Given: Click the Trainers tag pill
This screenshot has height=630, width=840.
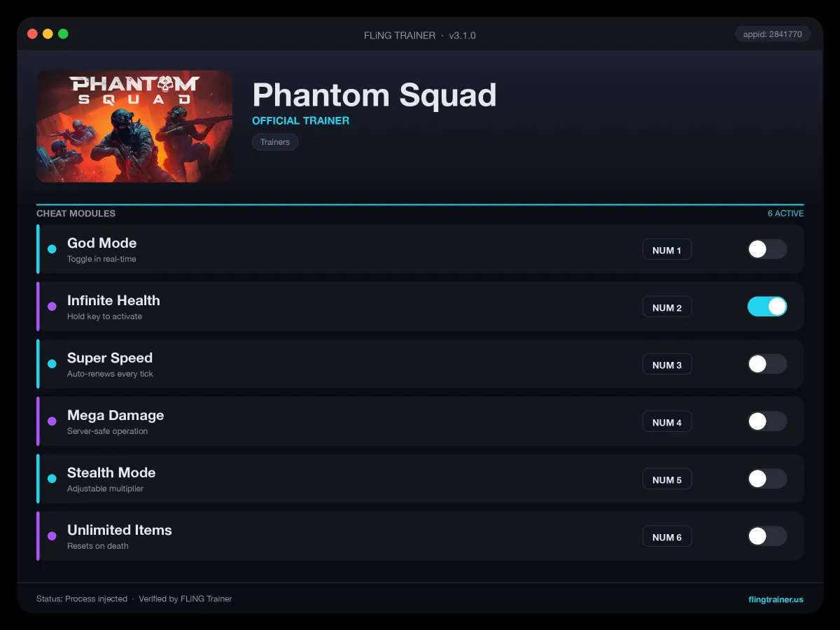Looking at the screenshot, I should 275,142.
